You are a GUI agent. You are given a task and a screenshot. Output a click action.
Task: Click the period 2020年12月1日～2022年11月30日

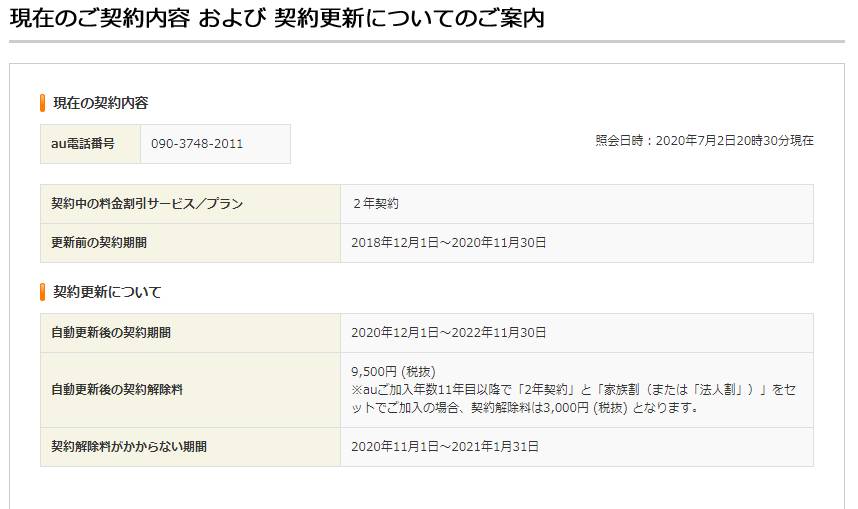tap(449, 333)
